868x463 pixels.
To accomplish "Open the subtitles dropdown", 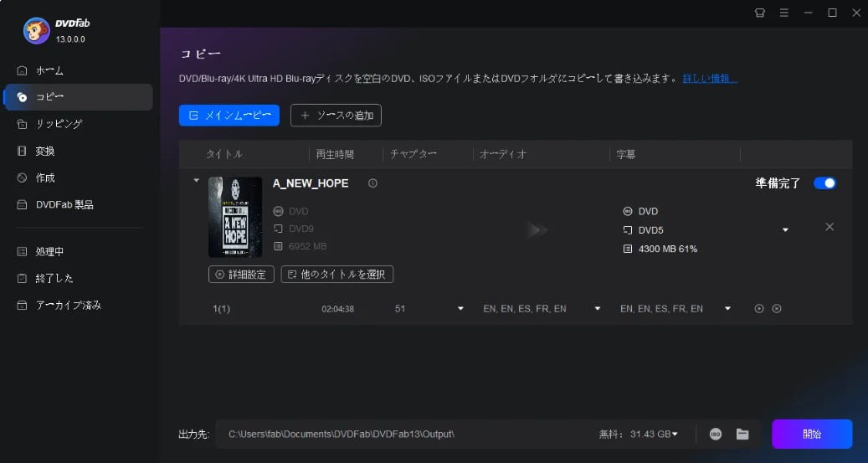I will (x=727, y=308).
